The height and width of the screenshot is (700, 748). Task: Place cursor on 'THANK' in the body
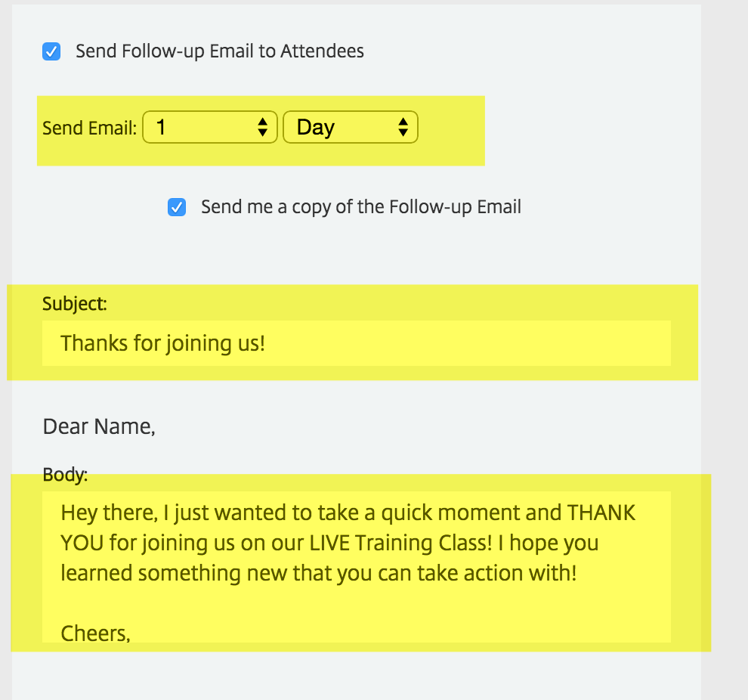click(x=601, y=513)
